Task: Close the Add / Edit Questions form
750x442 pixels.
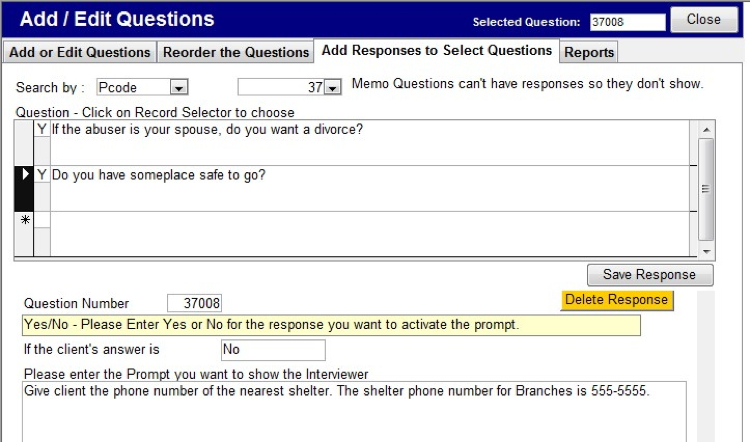Action: click(x=703, y=20)
